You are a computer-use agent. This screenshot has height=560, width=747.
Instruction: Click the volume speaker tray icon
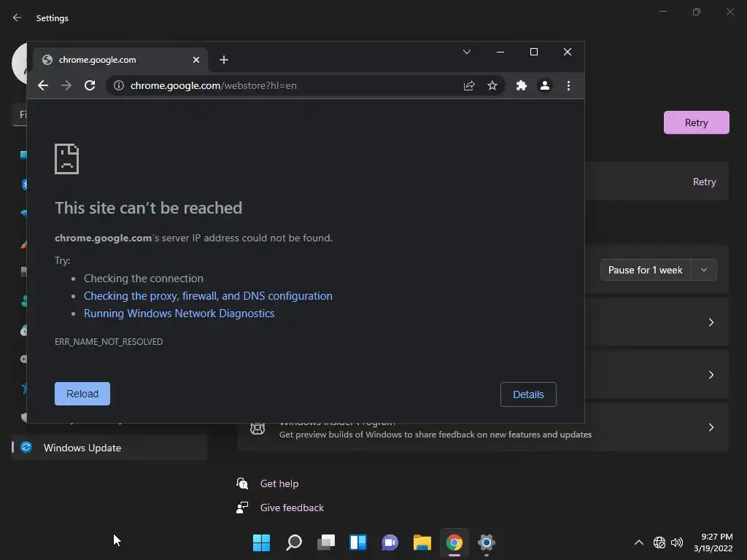677,542
